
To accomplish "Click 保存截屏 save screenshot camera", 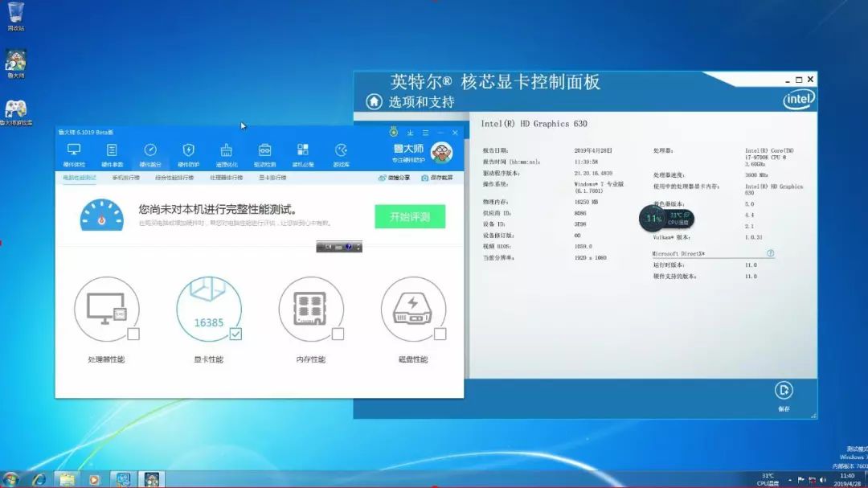I will pyautogui.click(x=436, y=178).
